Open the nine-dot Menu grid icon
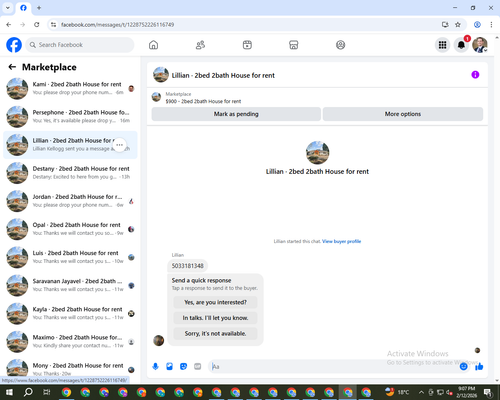Image resolution: width=500 pixels, height=400 pixels. click(442, 45)
